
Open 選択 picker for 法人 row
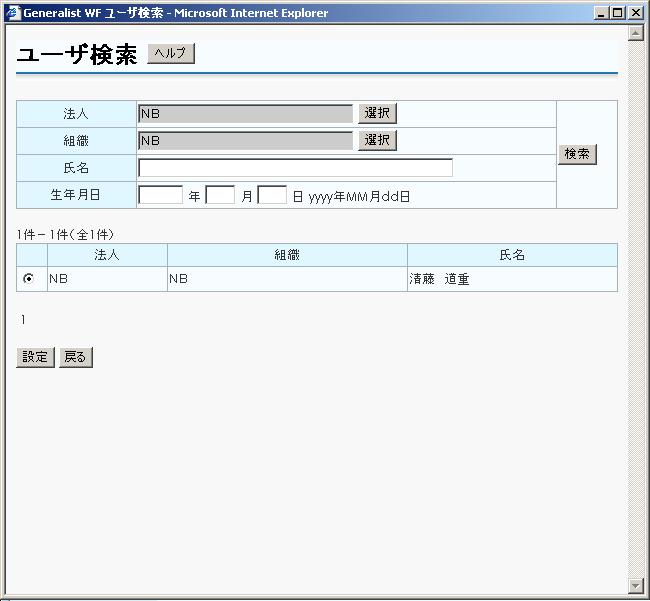click(377, 113)
